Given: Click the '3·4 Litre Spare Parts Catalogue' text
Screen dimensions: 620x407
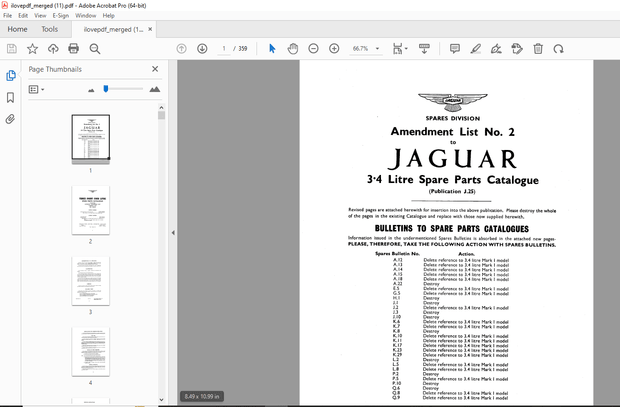Looking at the screenshot, I should tap(453, 180).
